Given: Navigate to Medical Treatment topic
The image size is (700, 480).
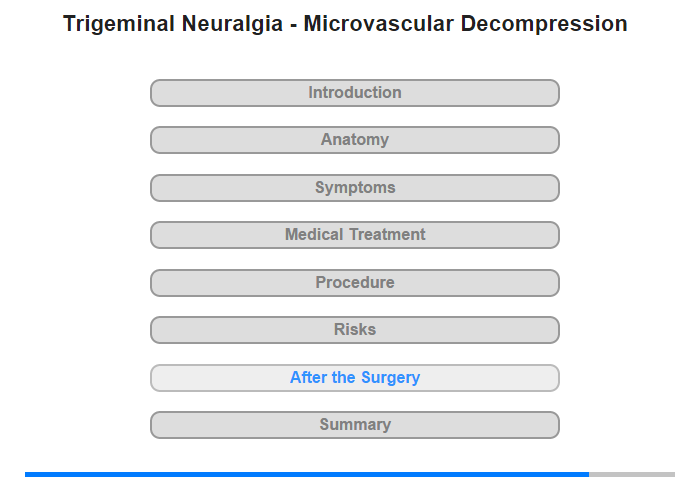Looking at the screenshot, I should tap(355, 235).
